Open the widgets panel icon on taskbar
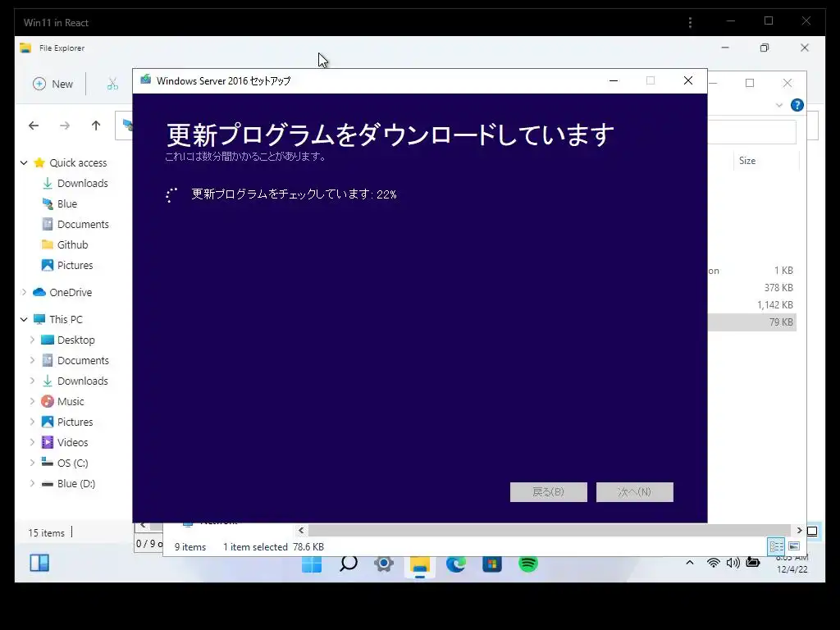The height and width of the screenshot is (630, 840). [x=39, y=563]
